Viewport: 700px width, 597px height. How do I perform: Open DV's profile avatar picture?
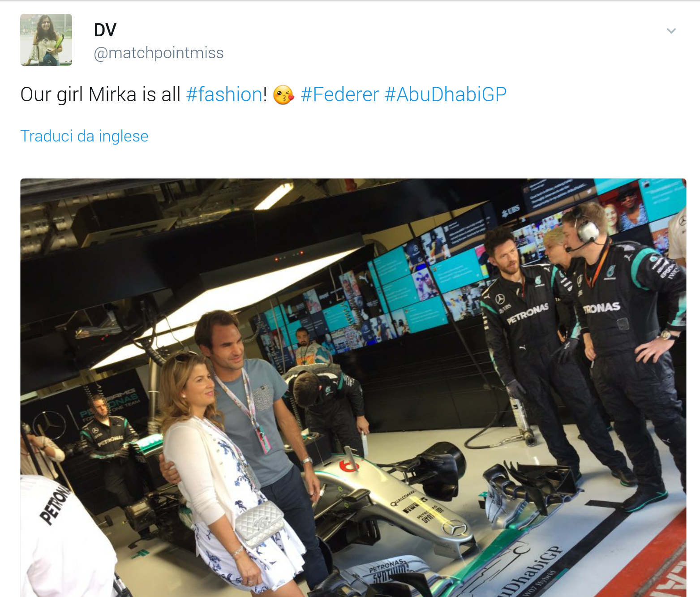46,40
